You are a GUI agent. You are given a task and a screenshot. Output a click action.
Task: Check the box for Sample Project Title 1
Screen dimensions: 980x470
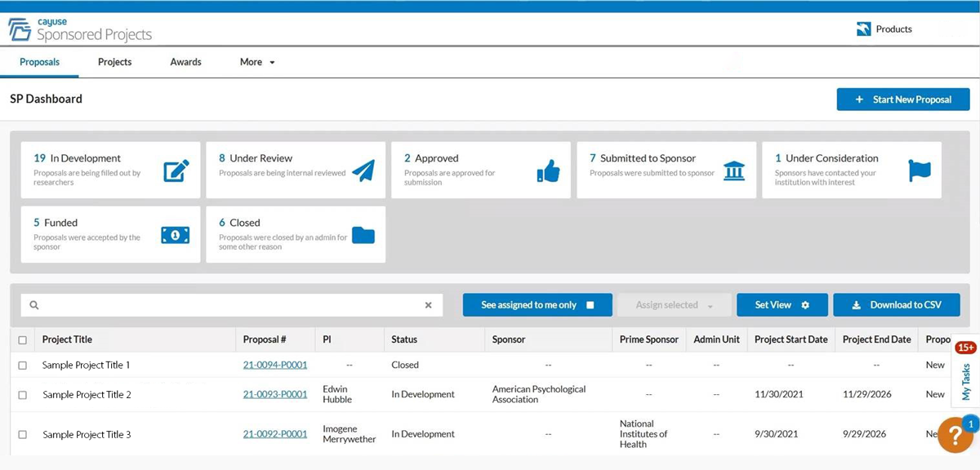(23, 366)
